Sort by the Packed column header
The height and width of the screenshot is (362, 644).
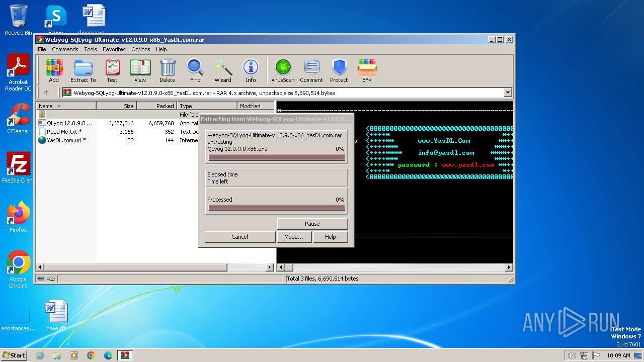click(x=156, y=106)
